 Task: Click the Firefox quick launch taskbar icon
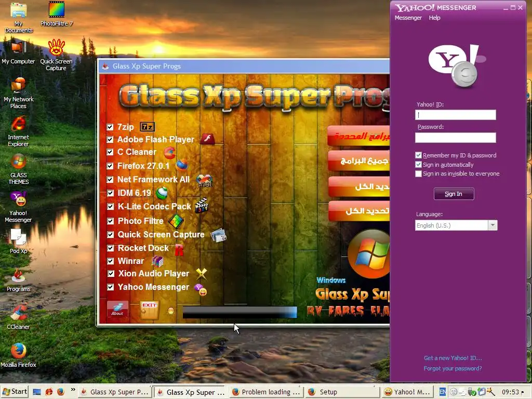coord(61,392)
